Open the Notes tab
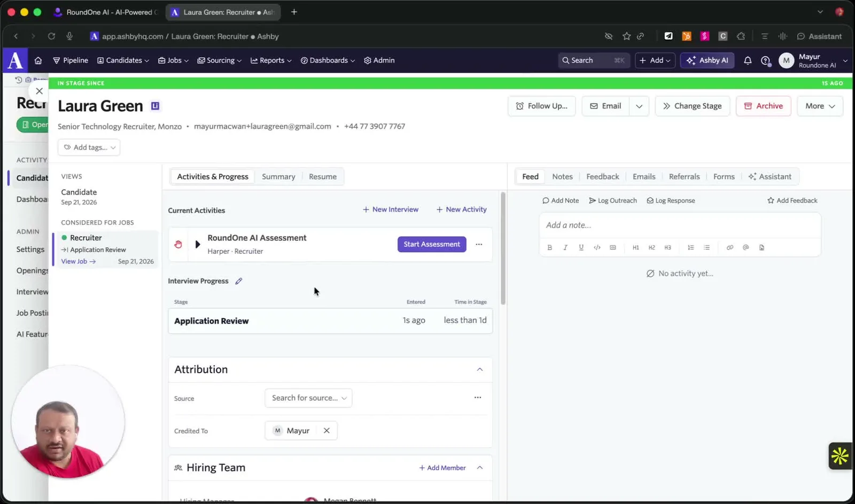Image resolution: width=855 pixels, height=504 pixels. 562,177
